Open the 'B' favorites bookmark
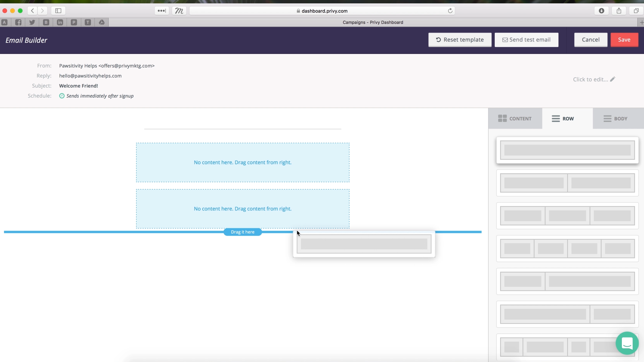The width and height of the screenshot is (644, 362). click(x=46, y=22)
